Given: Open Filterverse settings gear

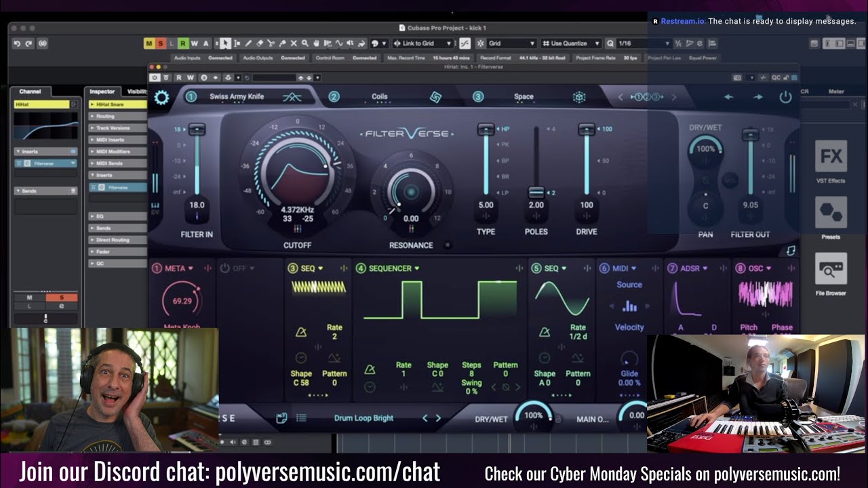Looking at the screenshot, I should click(161, 98).
